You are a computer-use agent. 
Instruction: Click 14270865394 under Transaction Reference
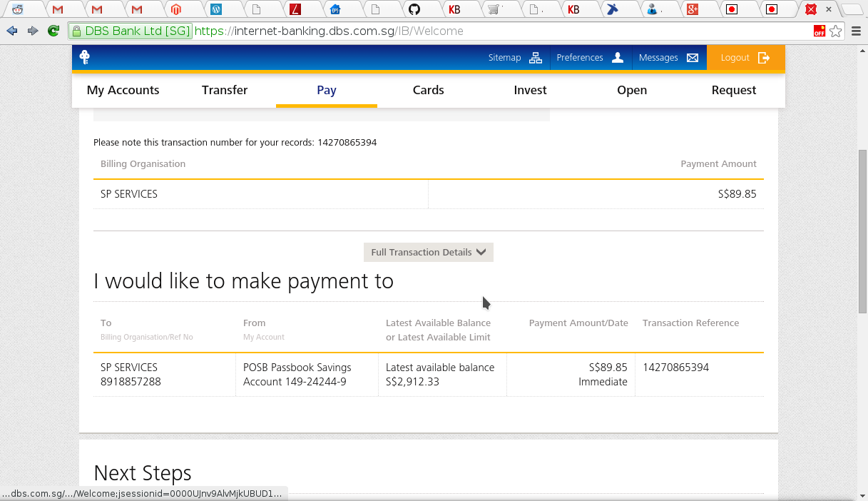click(675, 368)
